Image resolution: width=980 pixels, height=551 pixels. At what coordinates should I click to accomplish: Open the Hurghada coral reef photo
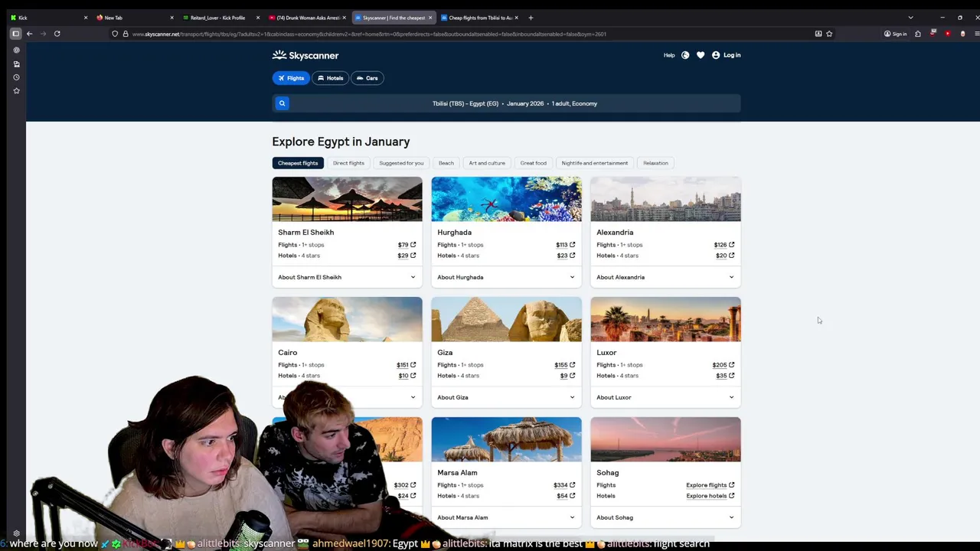[506, 199]
